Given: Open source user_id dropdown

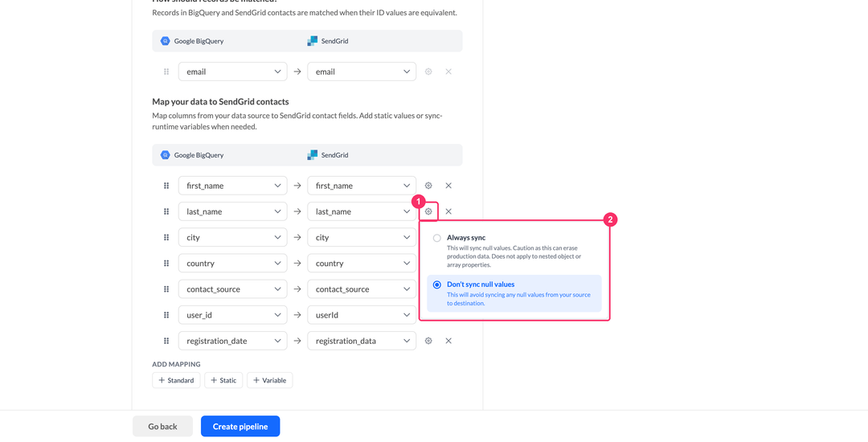Looking at the screenshot, I should click(232, 315).
